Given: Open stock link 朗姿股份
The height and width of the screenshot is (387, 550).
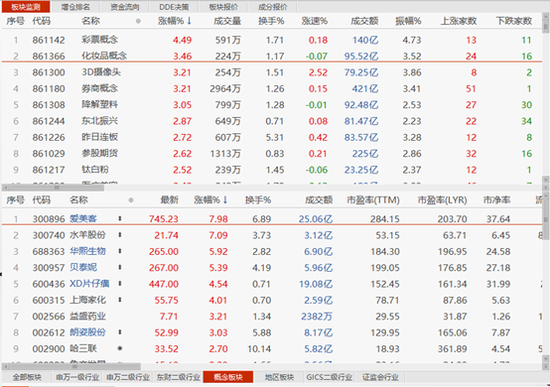Looking at the screenshot, I should point(88,332).
